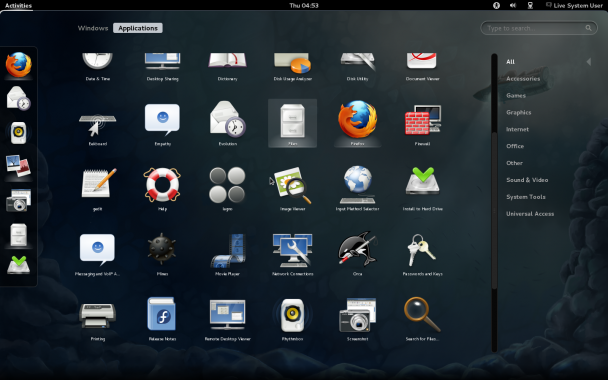Open the Help lifebuoy application
The width and height of the screenshot is (608, 380).
point(162,188)
